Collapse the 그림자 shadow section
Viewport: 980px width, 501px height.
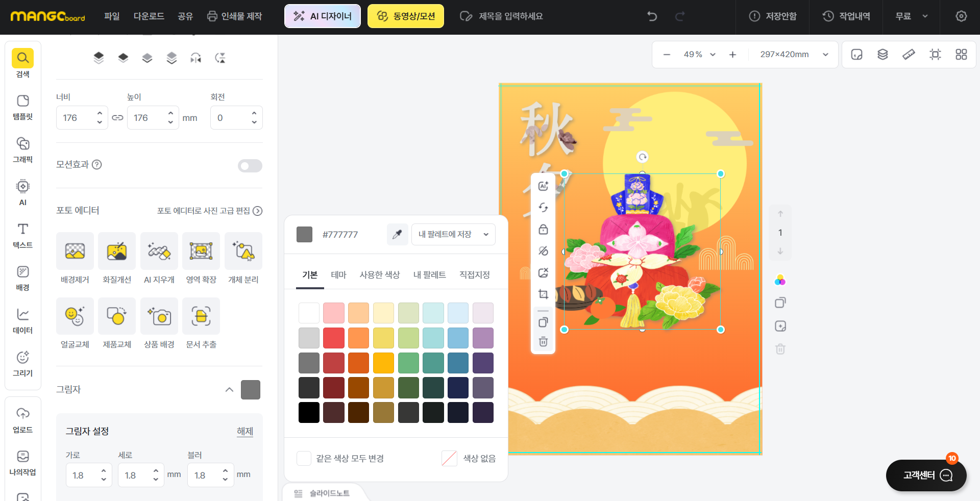[229, 390]
